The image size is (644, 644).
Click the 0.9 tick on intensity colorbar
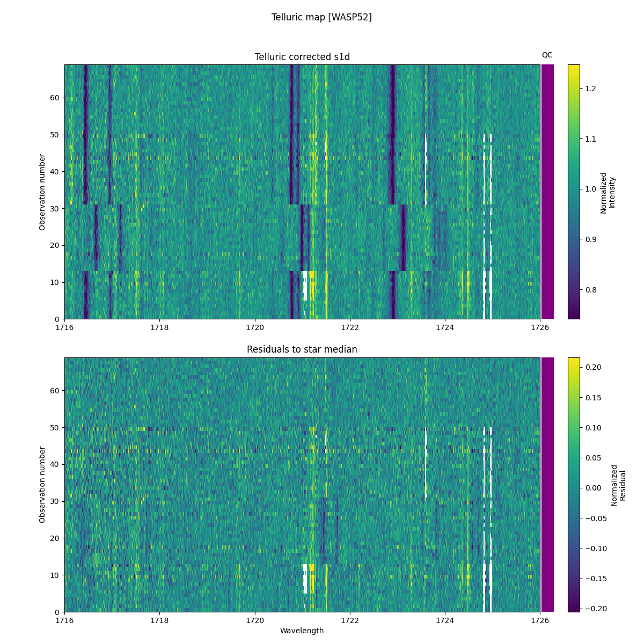pos(590,239)
